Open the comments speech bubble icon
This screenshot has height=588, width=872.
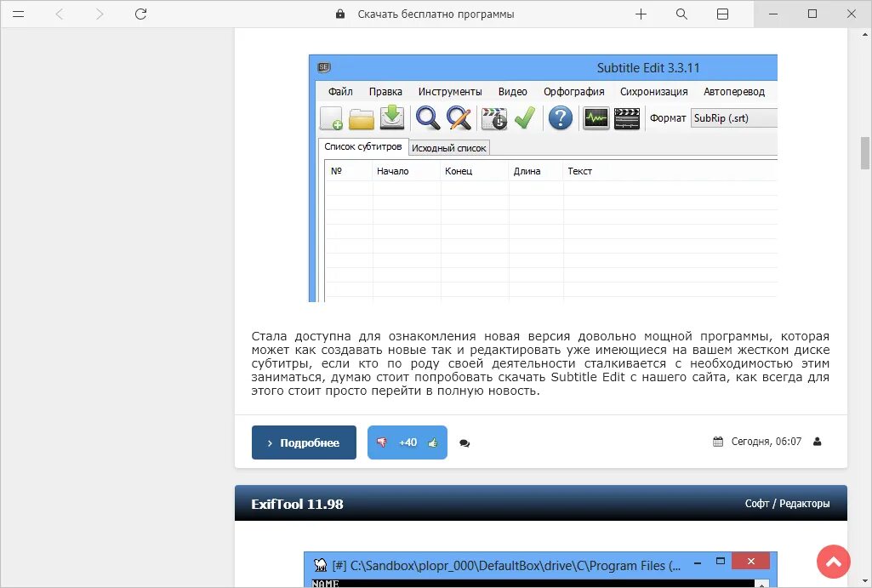[x=464, y=443]
